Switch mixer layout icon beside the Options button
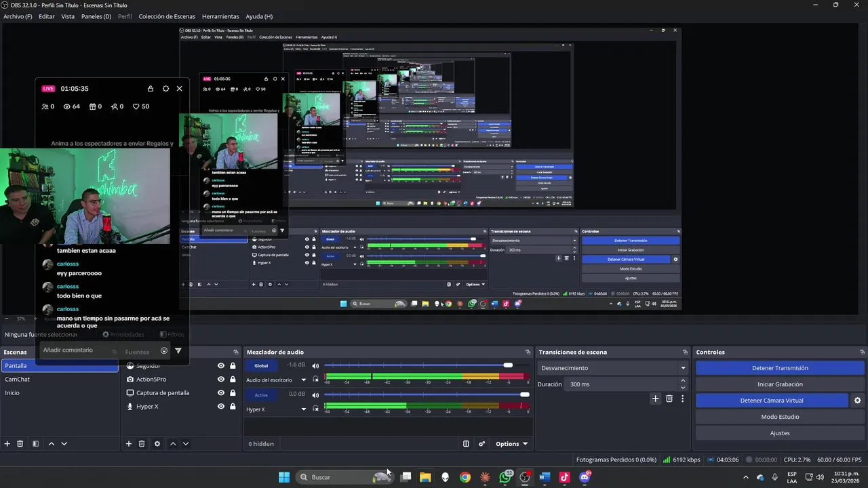Viewport: 868px width, 488px height. (x=466, y=444)
